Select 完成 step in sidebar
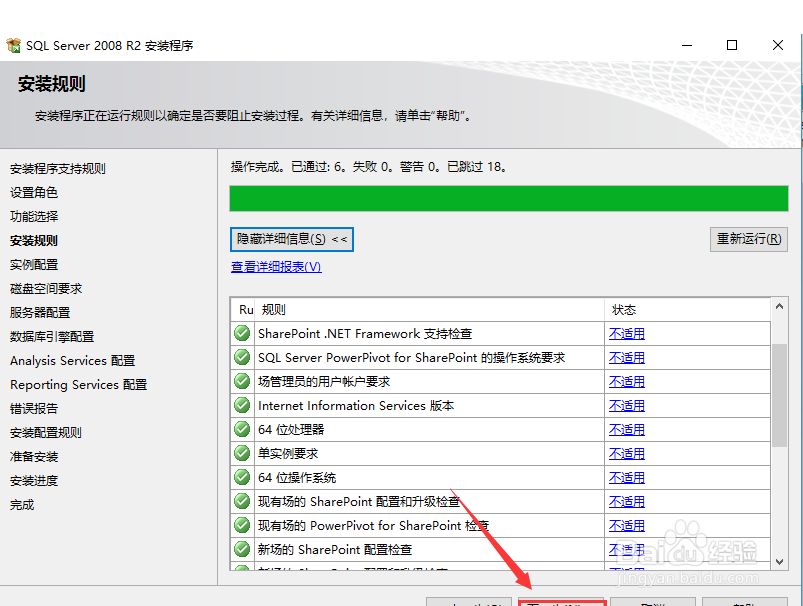Screen dimensions: 803x606 pyautogui.click(x=22, y=505)
